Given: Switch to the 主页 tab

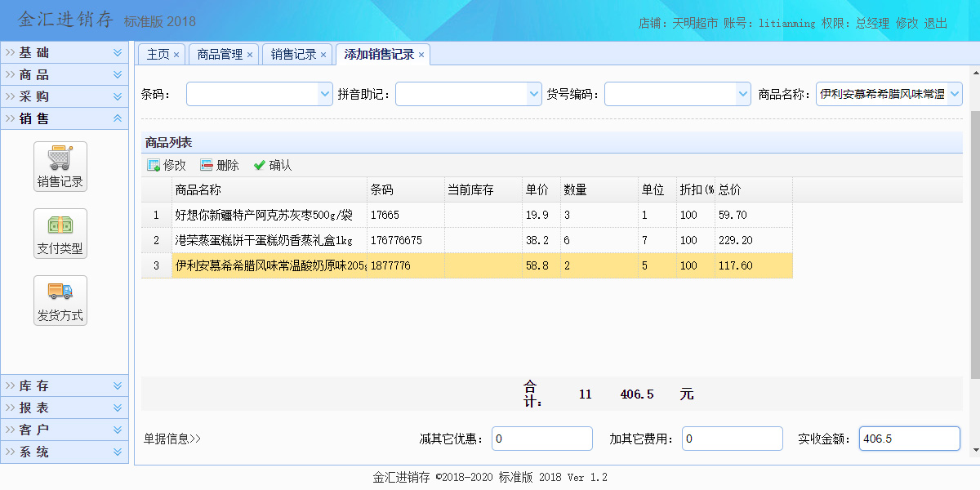Looking at the screenshot, I should pyautogui.click(x=158, y=55).
